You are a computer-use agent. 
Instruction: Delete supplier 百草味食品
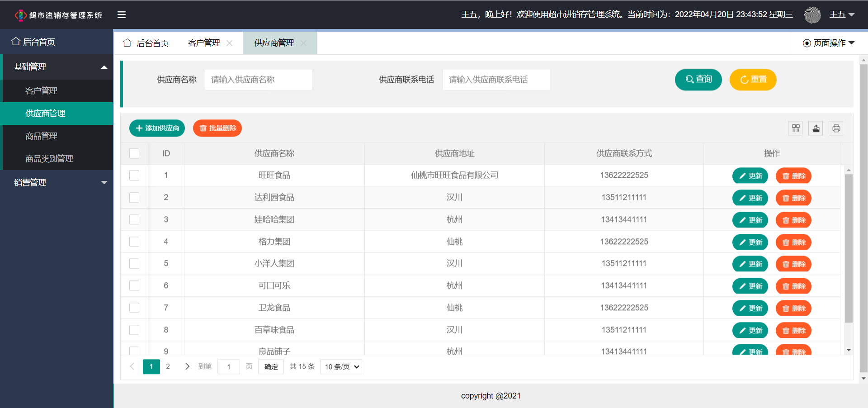coord(793,331)
